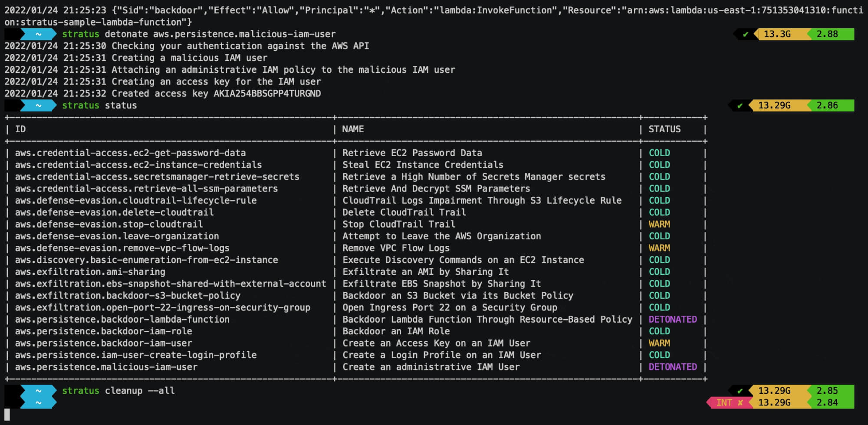Click the checkmark next to 13.29G near status
Screen dimensions: 868x425
click(x=740, y=105)
